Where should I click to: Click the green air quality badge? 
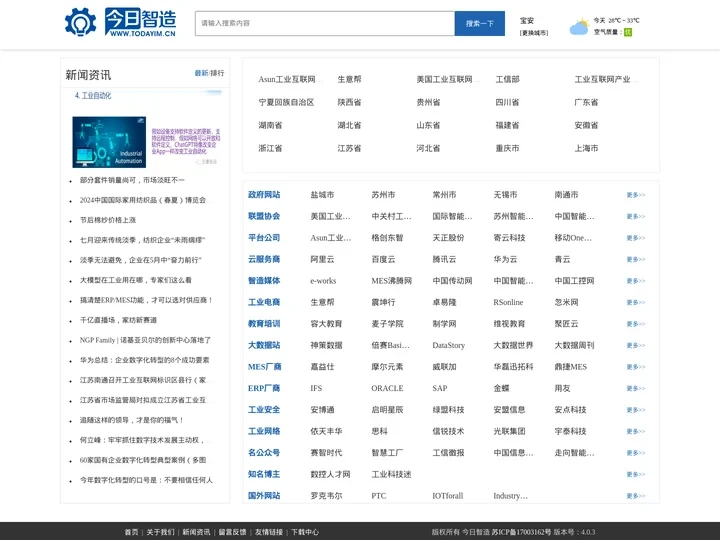point(628,32)
